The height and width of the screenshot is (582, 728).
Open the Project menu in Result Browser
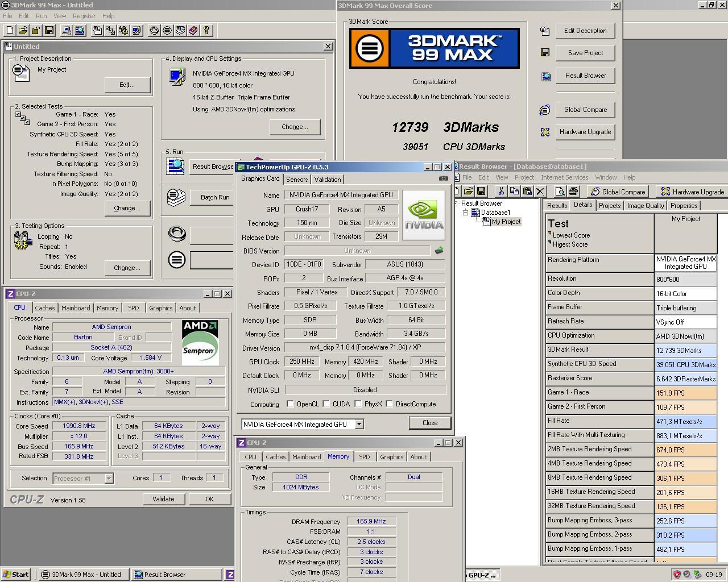coord(524,177)
